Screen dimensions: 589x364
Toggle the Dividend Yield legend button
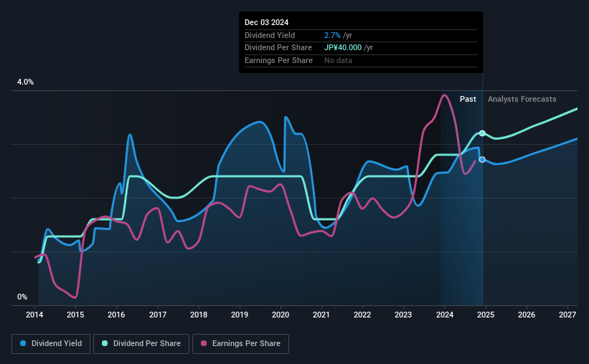pyautogui.click(x=51, y=344)
